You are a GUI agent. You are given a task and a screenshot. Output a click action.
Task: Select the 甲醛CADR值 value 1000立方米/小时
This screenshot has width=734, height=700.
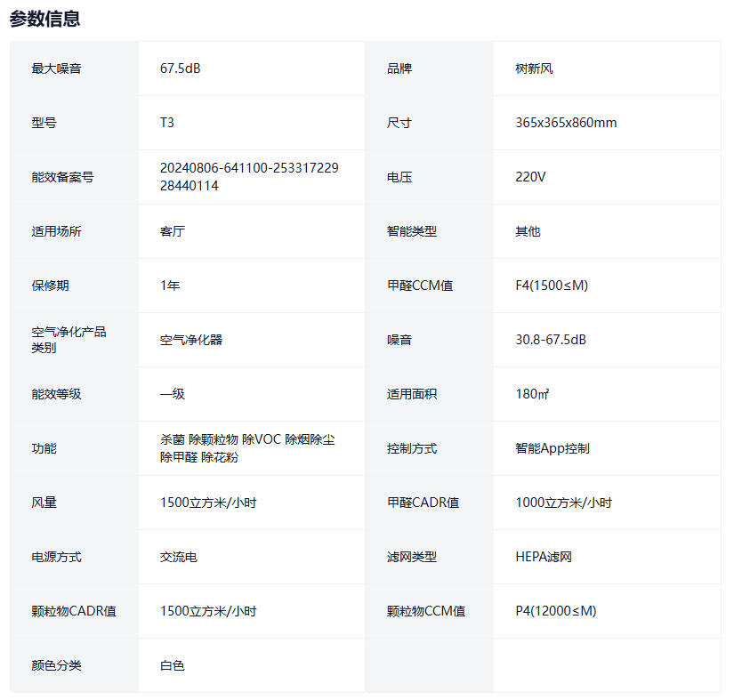564,503
